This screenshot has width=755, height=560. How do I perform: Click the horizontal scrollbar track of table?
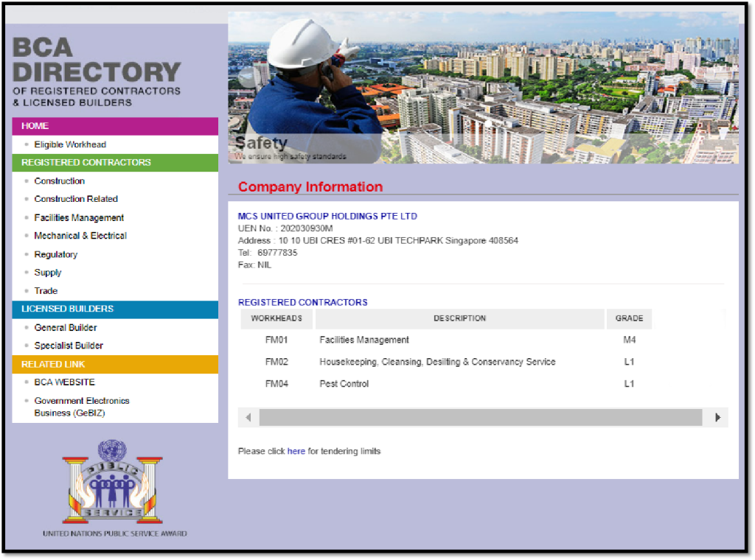tap(479, 418)
